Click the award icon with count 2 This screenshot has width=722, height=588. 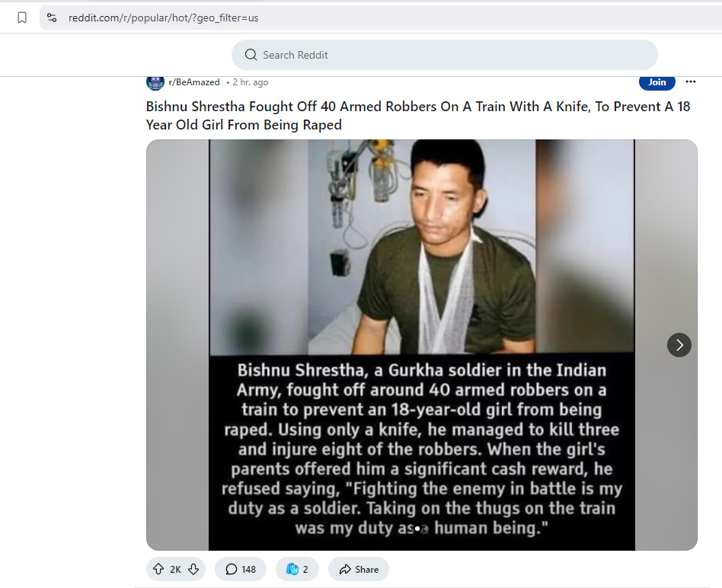(x=297, y=569)
